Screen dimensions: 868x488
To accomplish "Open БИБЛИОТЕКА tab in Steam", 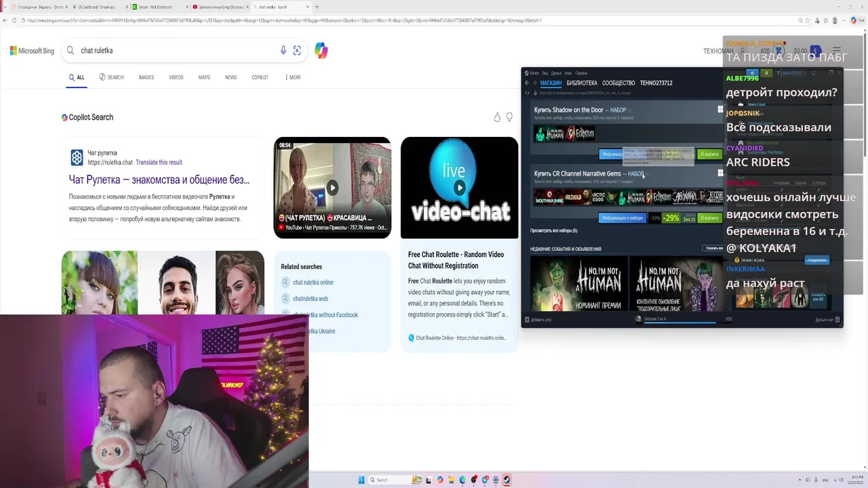I will pos(582,83).
